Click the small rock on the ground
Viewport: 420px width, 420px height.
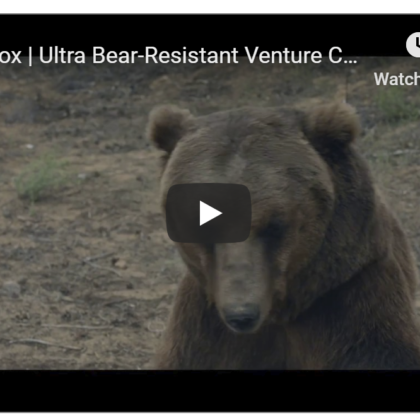click(119, 264)
